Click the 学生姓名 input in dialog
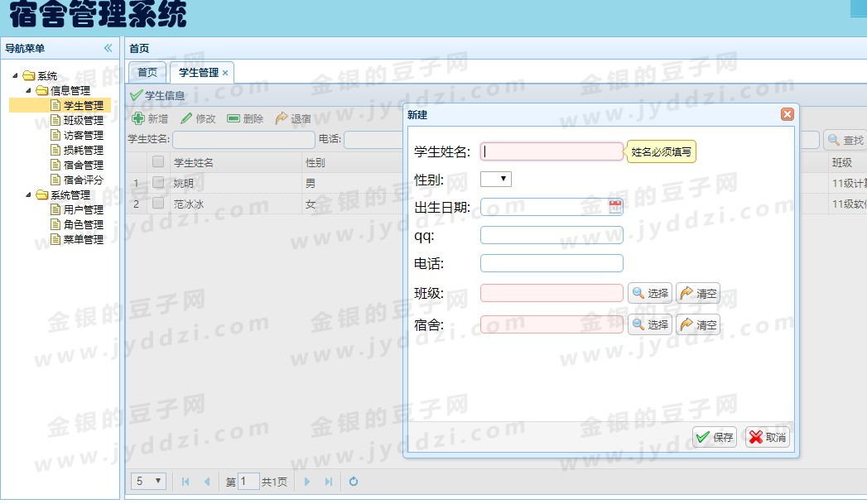 552,151
